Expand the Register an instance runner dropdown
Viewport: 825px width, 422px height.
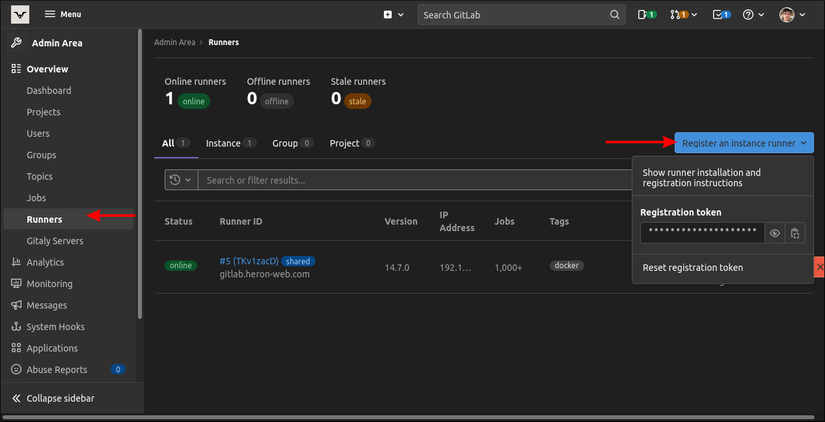click(x=743, y=143)
